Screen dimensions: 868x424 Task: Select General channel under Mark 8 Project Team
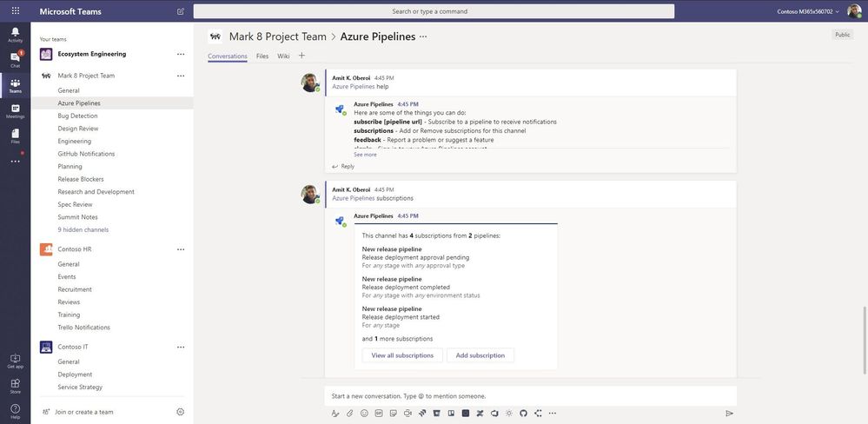(69, 90)
